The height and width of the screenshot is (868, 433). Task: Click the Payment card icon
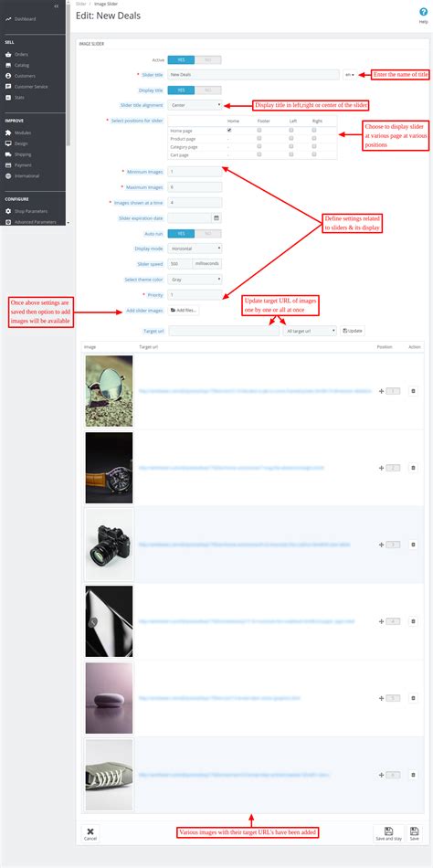point(8,165)
